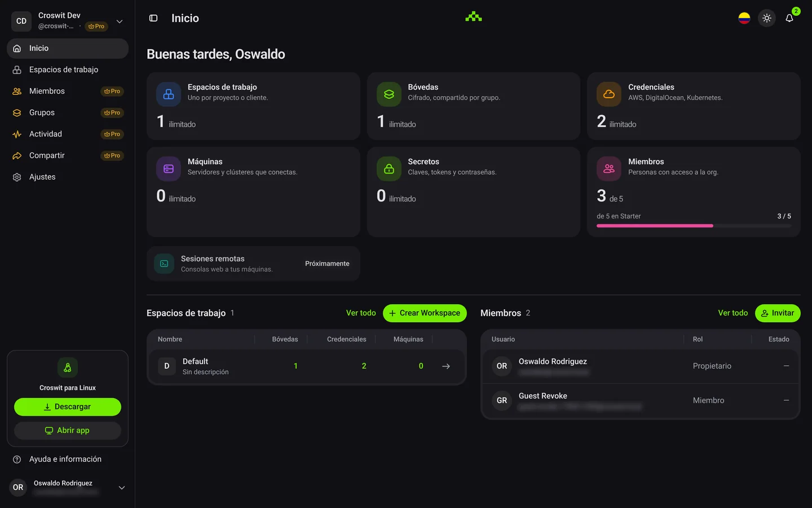Click Ver todo for Espacios de trabajo

pyautogui.click(x=361, y=313)
